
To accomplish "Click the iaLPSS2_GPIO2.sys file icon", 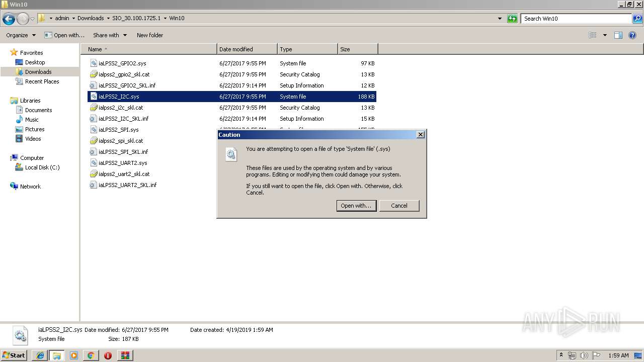I will click(93, 63).
